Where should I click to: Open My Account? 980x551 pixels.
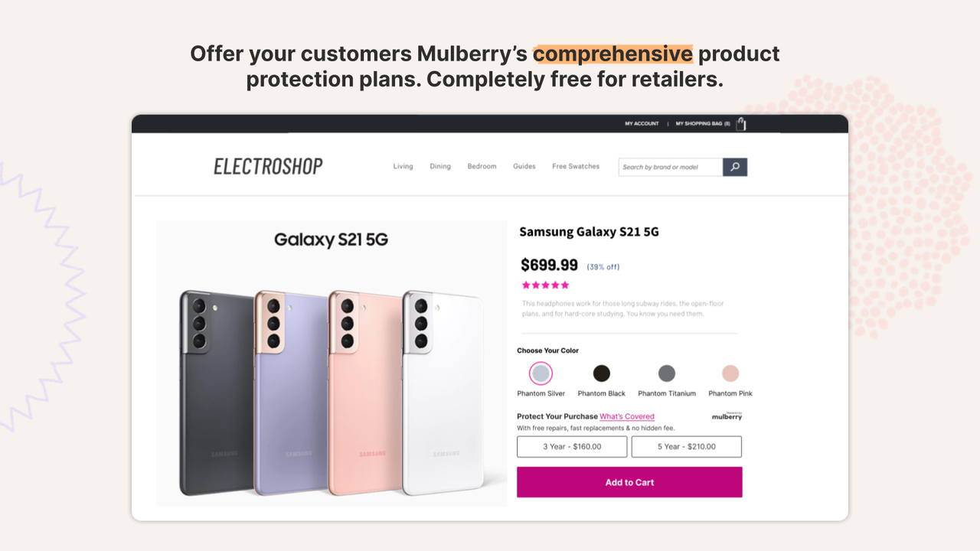[x=642, y=123]
